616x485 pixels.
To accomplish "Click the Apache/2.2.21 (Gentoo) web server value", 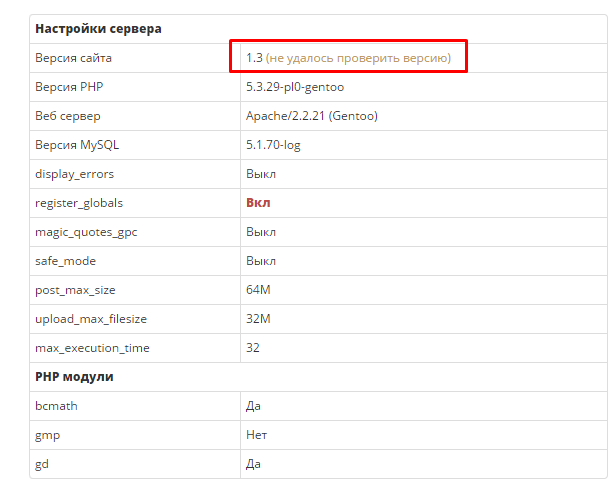I will click(x=312, y=116).
